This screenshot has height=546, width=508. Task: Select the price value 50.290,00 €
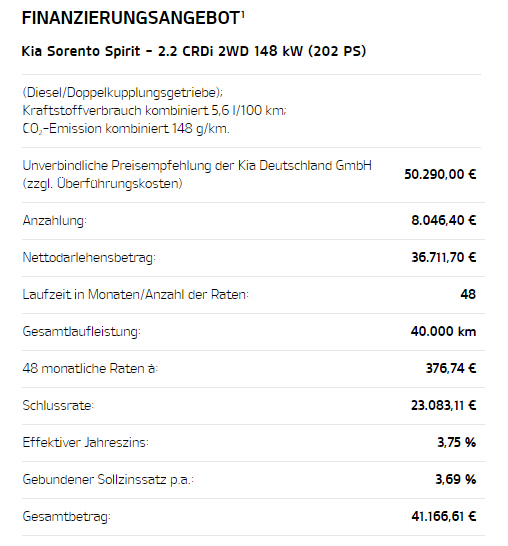pyautogui.click(x=440, y=174)
